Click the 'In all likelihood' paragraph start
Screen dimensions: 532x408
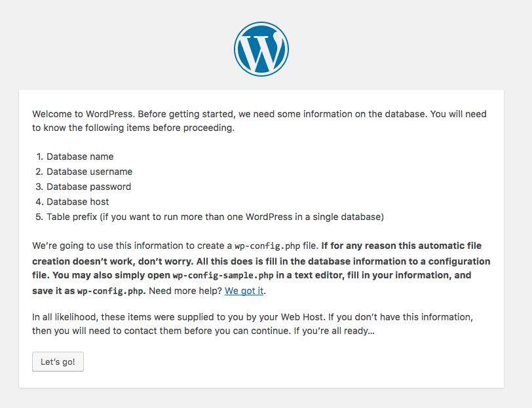(x=66, y=317)
